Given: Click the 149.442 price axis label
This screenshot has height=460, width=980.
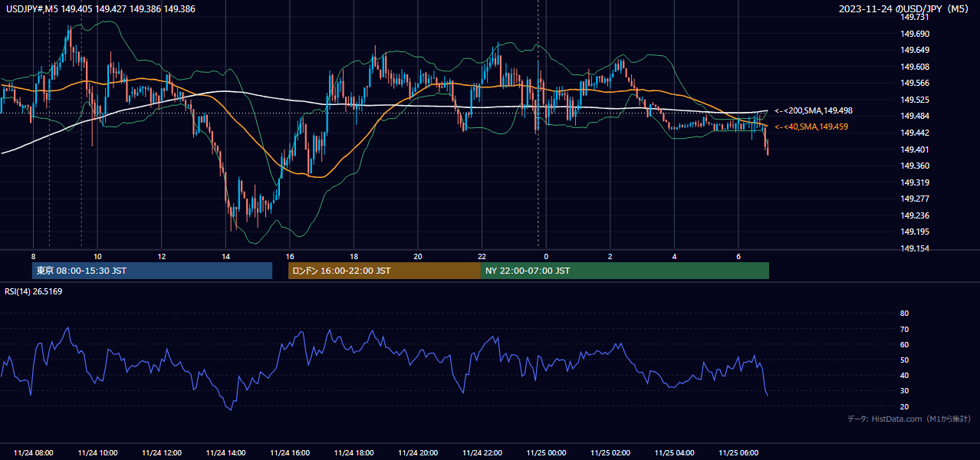Looking at the screenshot, I should coord(916,133).
